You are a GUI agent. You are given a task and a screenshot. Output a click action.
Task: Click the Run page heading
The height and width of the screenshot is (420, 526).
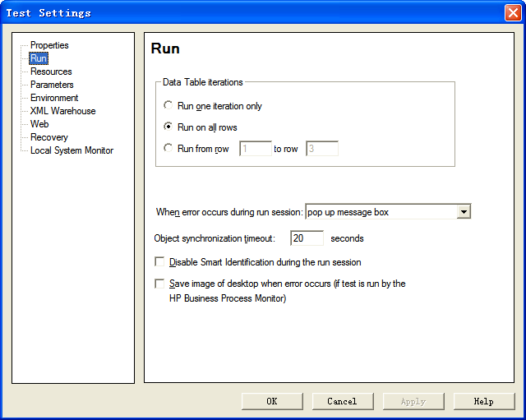(x=165, y=48)
